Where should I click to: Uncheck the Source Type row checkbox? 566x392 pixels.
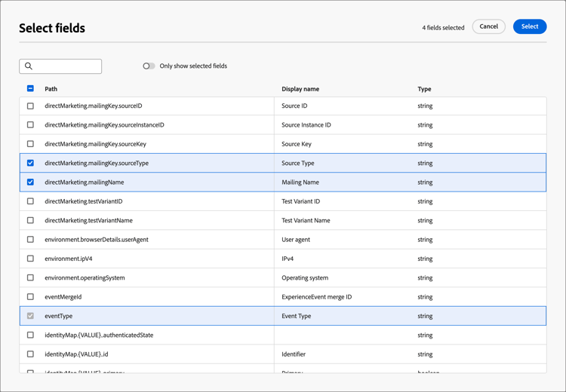click(x=30, y=163)
